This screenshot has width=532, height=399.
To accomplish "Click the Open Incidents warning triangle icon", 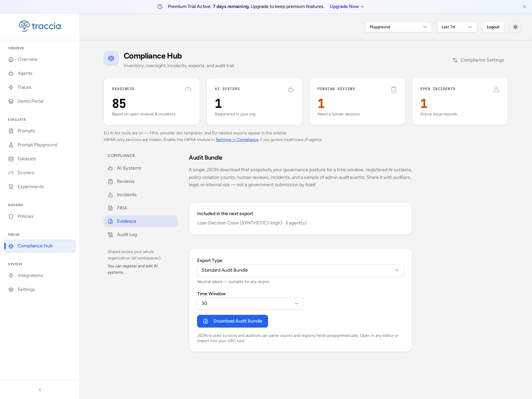I will (x=496, y=89).
